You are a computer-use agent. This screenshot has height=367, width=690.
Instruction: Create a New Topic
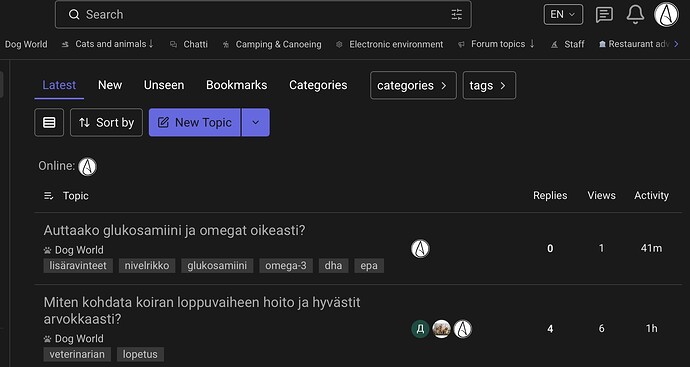pyautogui.click(x=195, y=122)
